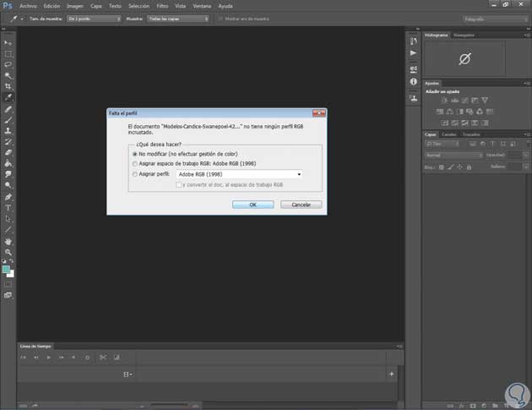
Task: Open the Opacidad value dropdown
Action: click(x=525, y=155)
